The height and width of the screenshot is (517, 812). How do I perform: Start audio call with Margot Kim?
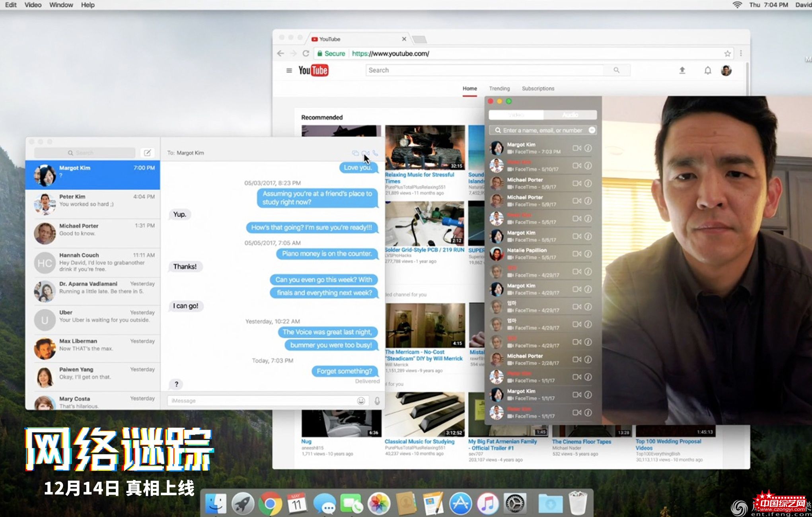click(375, 153)
